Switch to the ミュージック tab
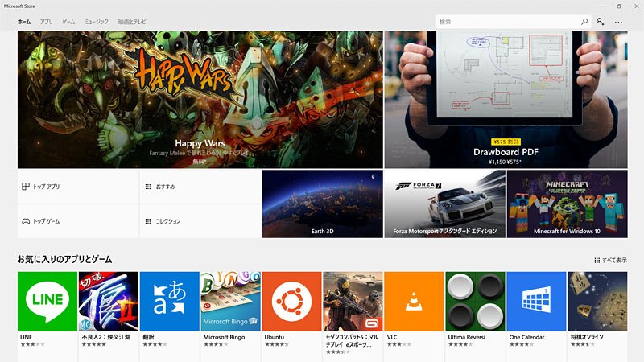 [x=97, y=22]
